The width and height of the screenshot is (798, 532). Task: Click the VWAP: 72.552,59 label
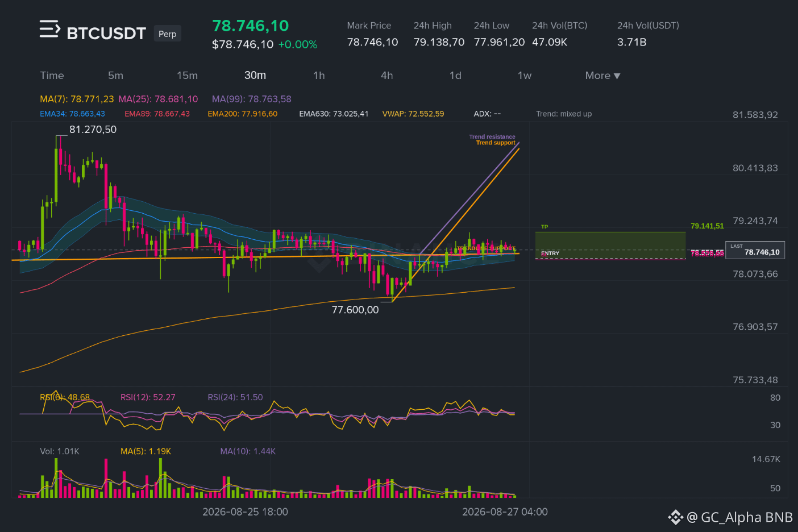click(x=413, y=114)
